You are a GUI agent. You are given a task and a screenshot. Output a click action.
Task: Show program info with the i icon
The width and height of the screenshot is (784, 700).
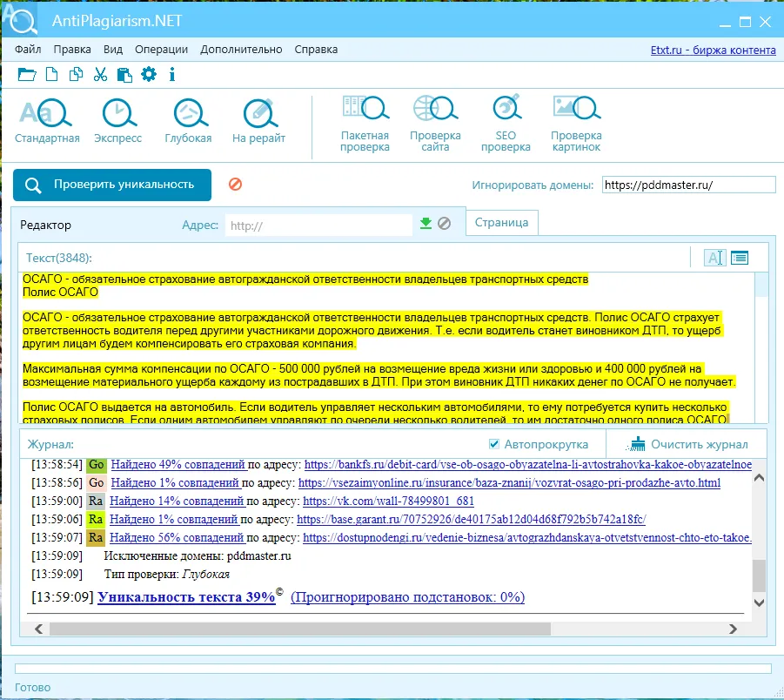point(172,75)
